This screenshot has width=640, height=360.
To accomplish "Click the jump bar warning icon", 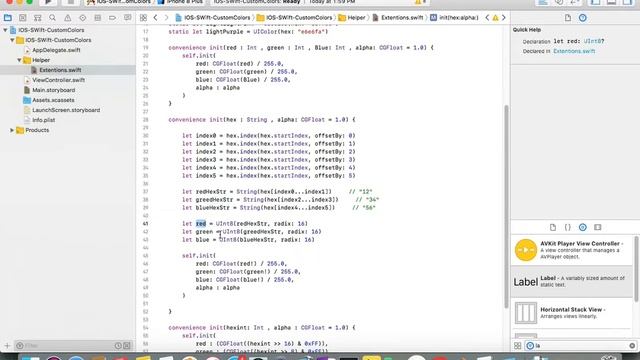I will click(x=495, y=18).
